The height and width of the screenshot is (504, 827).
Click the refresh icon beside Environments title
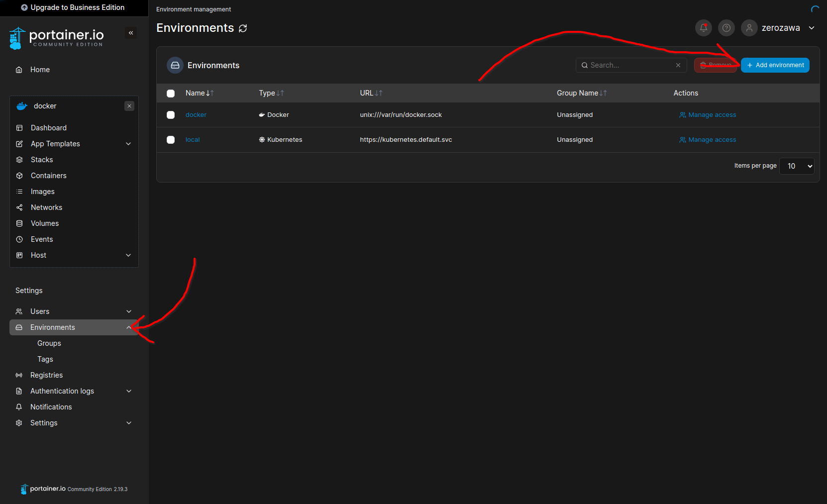click(x=243, y=28)
